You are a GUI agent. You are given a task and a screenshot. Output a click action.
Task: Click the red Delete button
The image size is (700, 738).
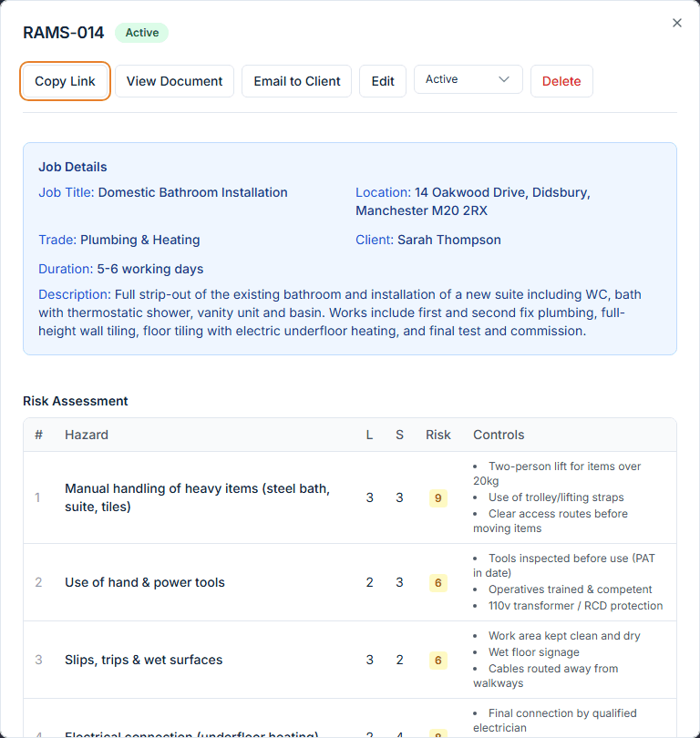click(561, 81)
